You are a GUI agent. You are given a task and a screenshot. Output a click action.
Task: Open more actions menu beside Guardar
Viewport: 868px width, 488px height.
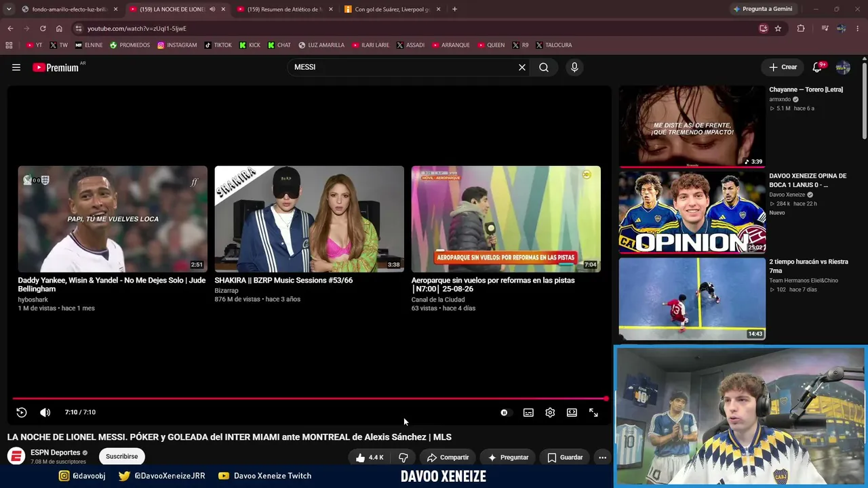tap(602, 457)
